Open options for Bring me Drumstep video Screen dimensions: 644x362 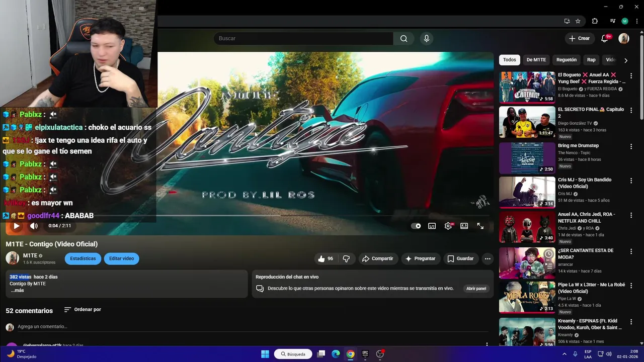pos(631,146)
